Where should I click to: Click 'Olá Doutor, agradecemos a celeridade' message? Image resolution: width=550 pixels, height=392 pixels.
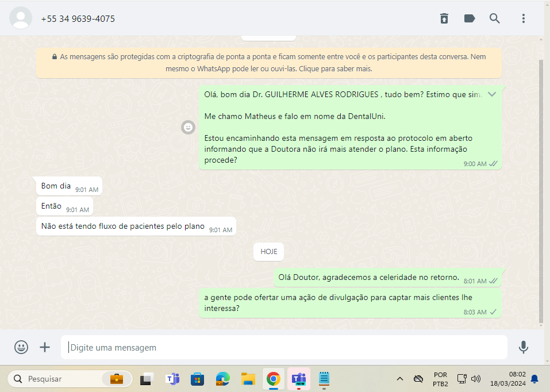click(x=387, y=278)
